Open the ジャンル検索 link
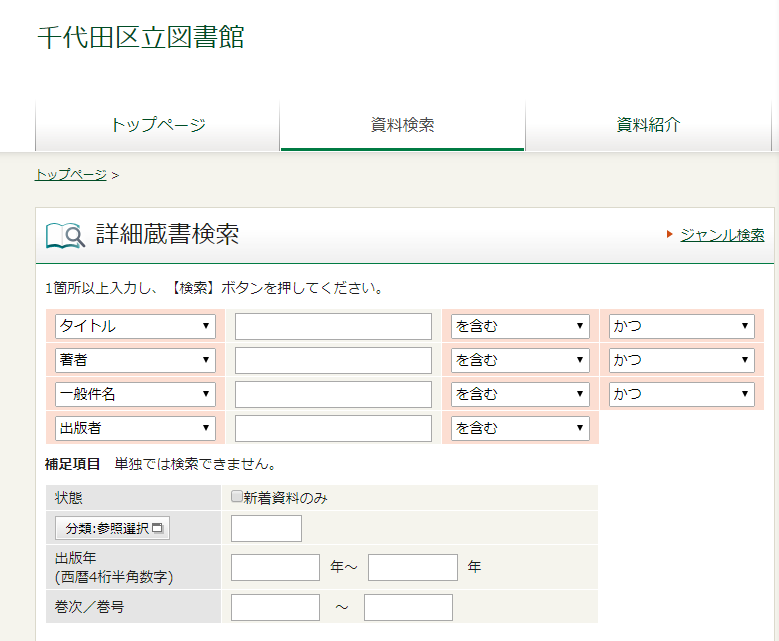 point(722,235)
